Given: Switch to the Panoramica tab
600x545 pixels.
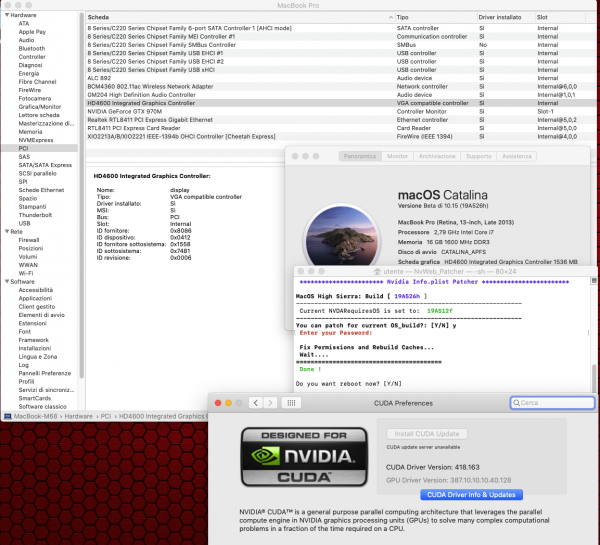Looking at the screenshot, I should click(360, 156).
